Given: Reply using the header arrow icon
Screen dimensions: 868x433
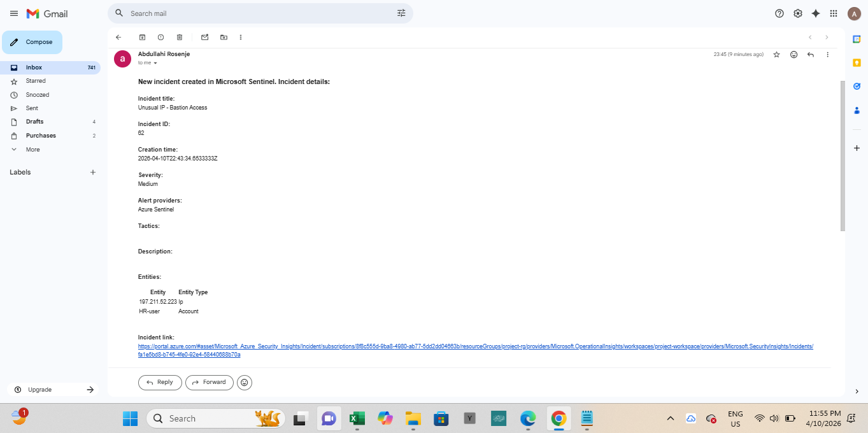Looking at the screenshot, I should pos(811,55).
